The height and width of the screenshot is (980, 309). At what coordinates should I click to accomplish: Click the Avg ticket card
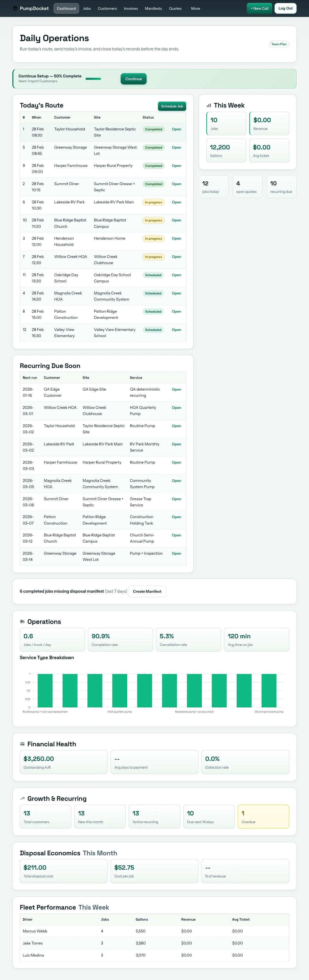tap(269, 151)
